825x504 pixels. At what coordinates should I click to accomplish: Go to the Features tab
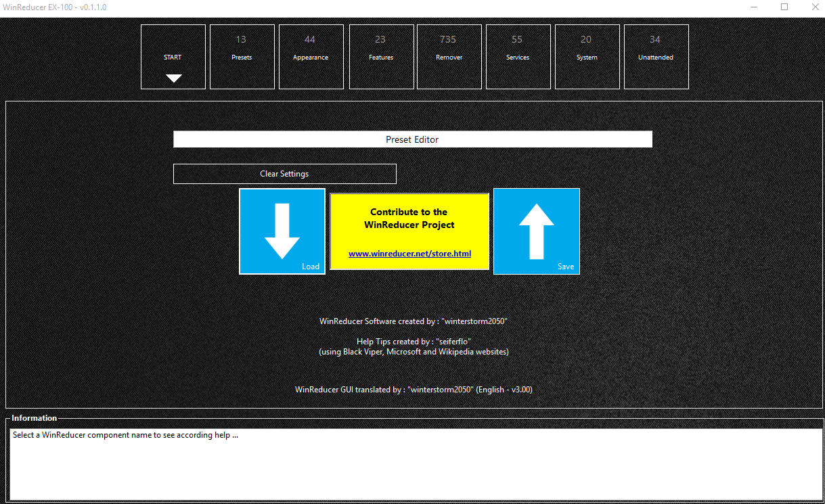[x=382, y=57]
